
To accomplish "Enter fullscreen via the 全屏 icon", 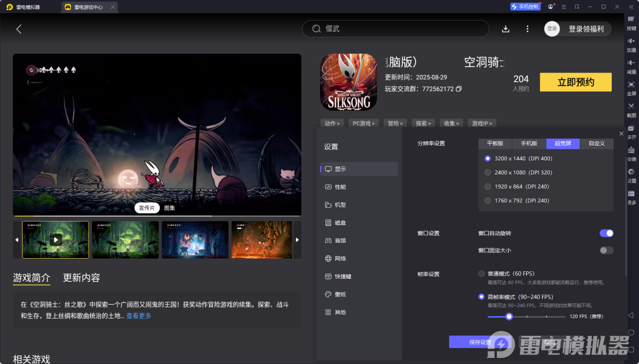I will pyautogui.click(x=631, y=84).
